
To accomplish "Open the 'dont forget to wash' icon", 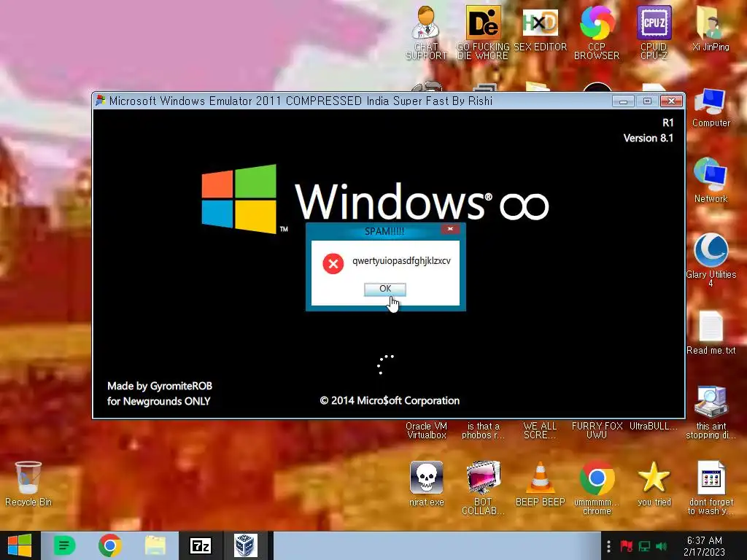I will click(711, 488).
